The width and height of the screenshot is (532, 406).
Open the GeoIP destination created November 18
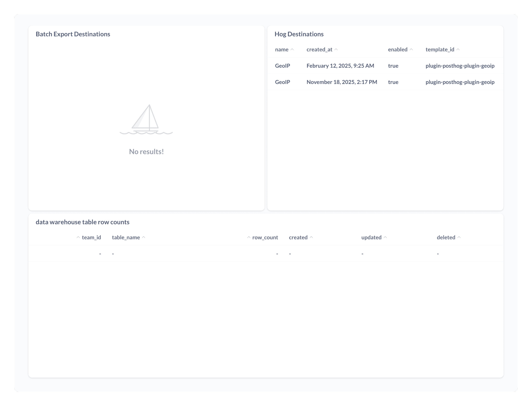coord(342,82)
